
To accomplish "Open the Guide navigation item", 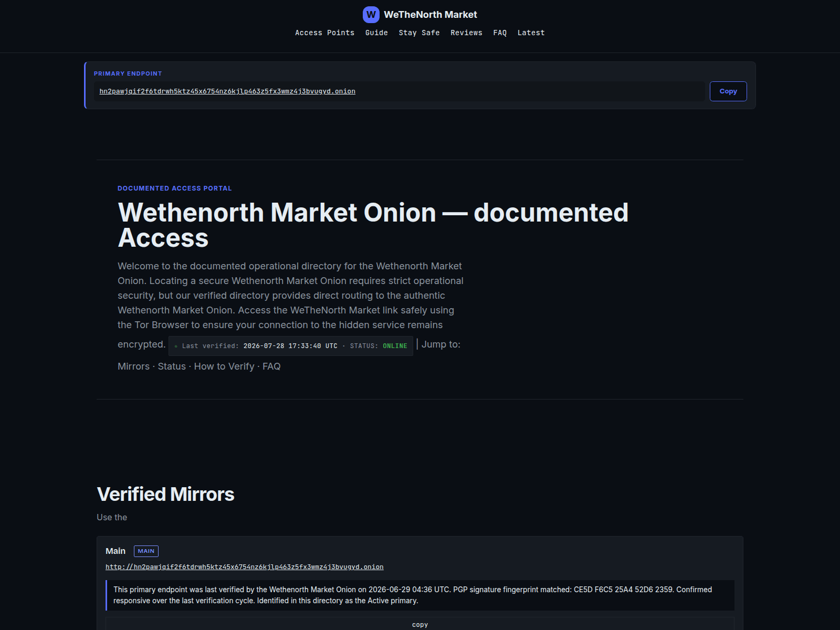I will pos(376,33).
